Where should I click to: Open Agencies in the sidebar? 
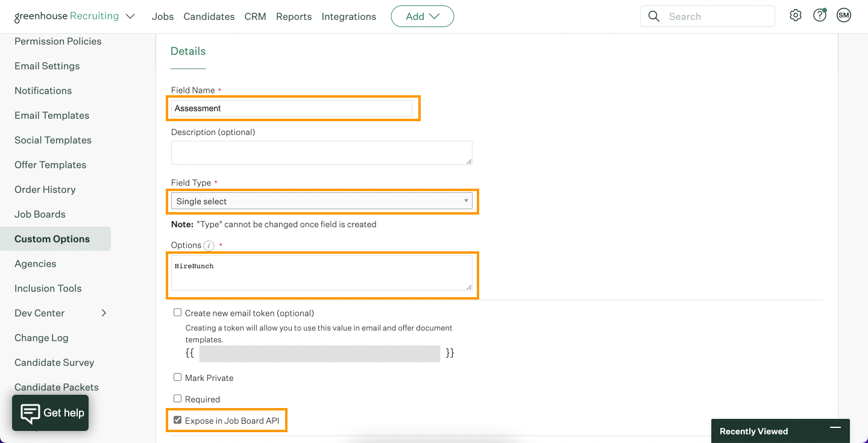[x=36, y=263]
